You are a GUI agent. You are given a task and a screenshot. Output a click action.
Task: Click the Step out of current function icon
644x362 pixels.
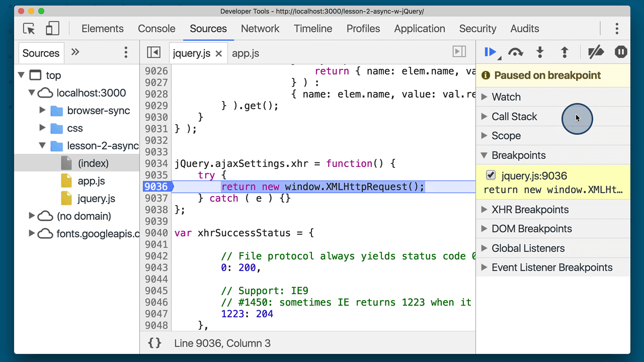[564, 52]
